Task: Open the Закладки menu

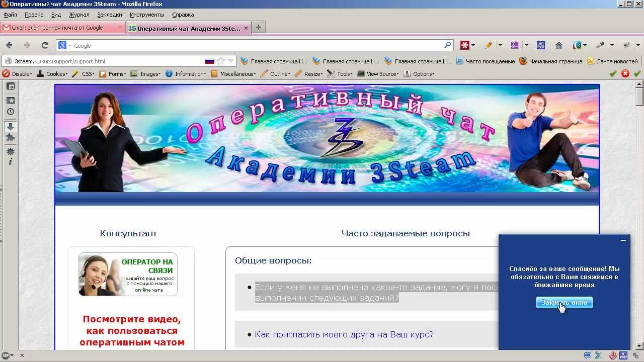Action: (x=109, y=15)
